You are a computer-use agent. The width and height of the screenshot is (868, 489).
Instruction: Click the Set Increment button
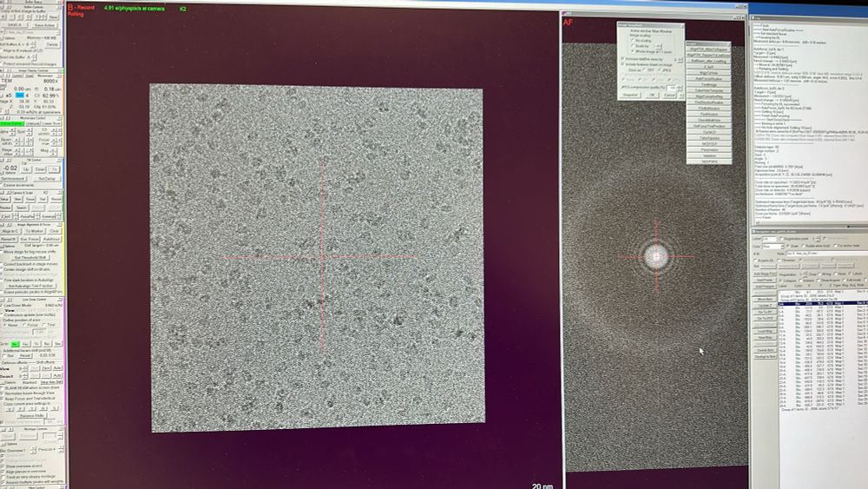point(13,179)
